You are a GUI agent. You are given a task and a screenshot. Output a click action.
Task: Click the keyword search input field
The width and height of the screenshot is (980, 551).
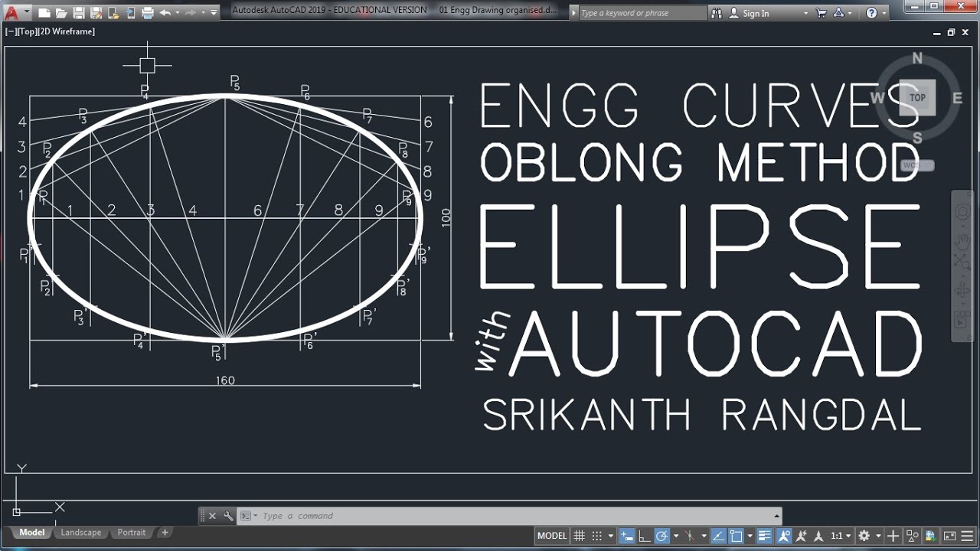tap(642, 13)
